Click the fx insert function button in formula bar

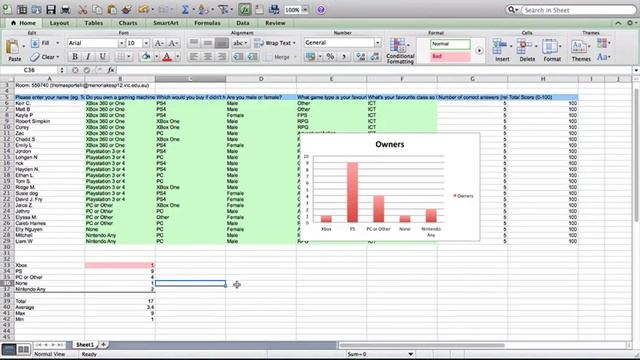point(111,70)
